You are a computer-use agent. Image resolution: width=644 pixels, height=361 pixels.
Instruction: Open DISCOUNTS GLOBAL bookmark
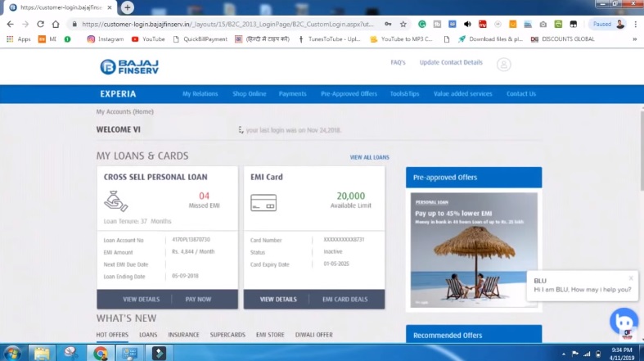click(563, 39)
